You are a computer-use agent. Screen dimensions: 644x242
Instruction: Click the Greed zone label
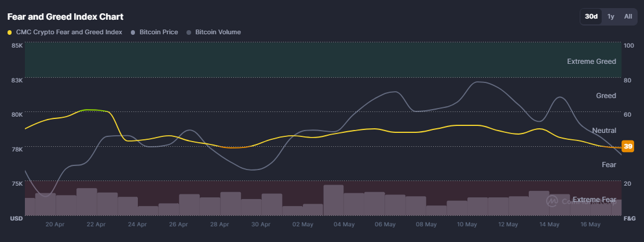point(606,96)
